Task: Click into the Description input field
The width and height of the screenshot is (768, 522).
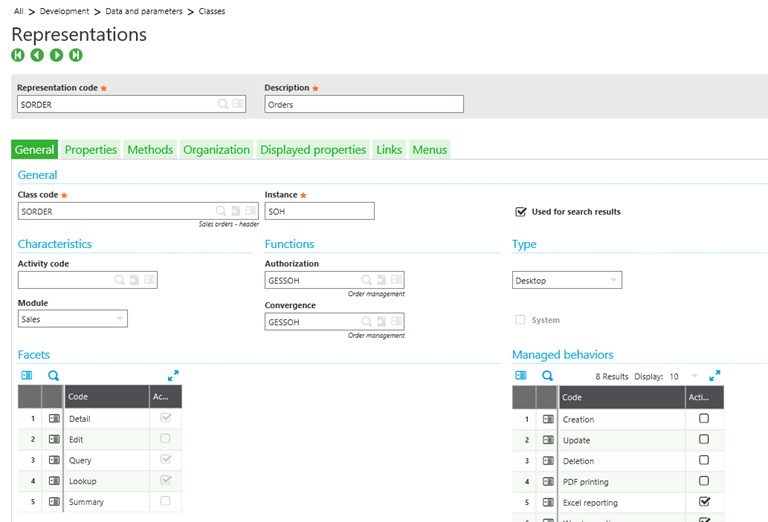Action: point(364,104)
